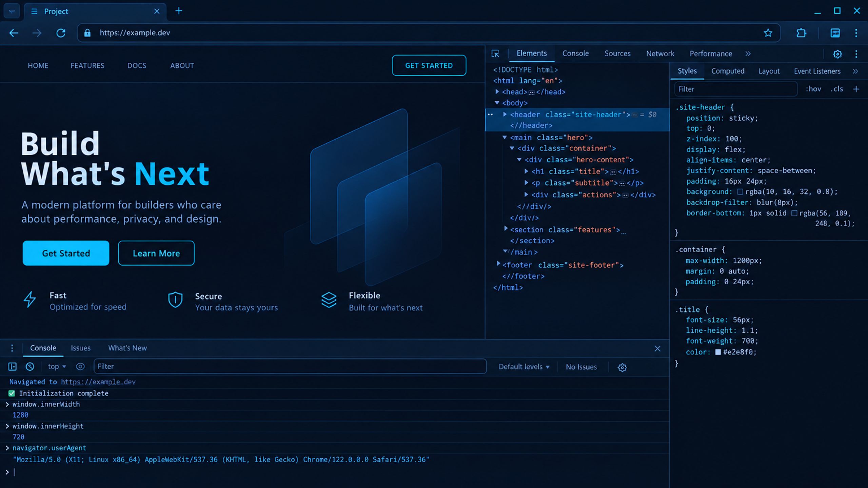Open DevTools three-dot options menu
Screen dimensions: 868x488
(x=856, y=54)
